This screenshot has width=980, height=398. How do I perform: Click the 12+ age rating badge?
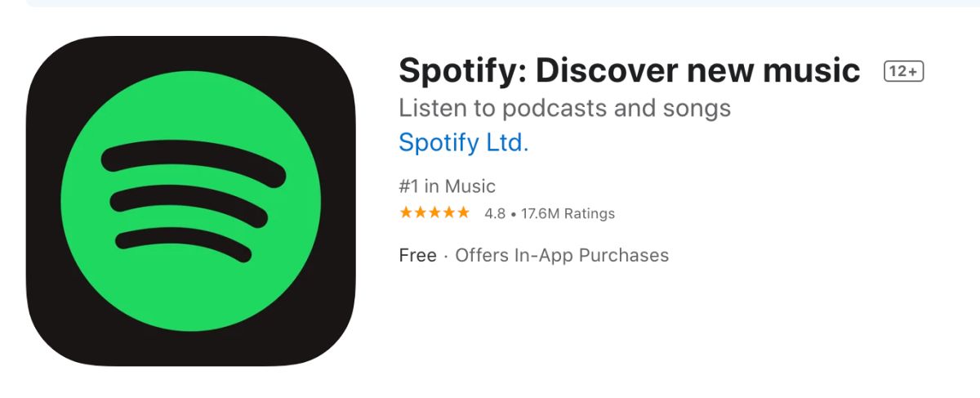point(903,71)
